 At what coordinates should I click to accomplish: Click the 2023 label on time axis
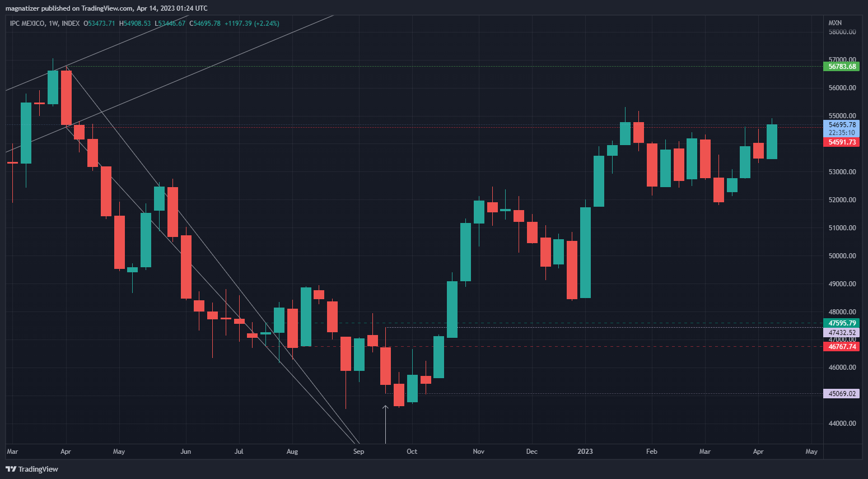tap(585, 452)
